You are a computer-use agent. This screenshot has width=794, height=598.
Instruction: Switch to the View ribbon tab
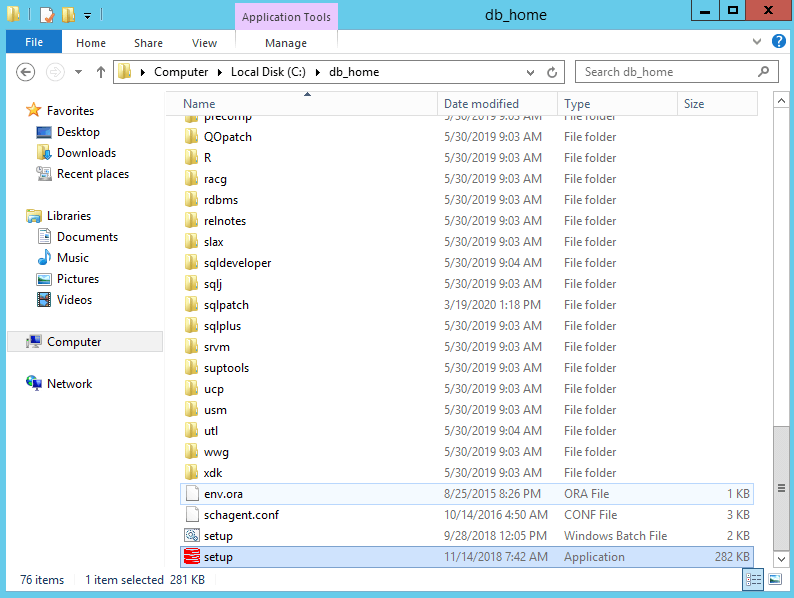point(204,43)
